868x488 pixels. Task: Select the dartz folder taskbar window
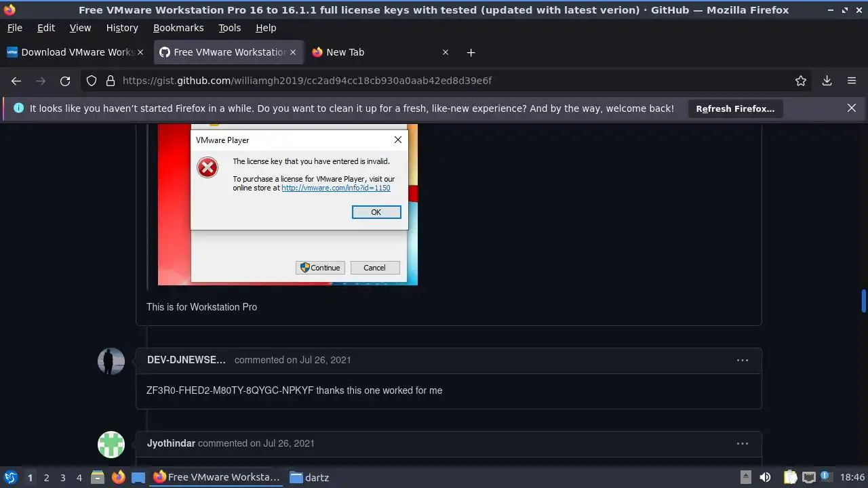[309, 477]
